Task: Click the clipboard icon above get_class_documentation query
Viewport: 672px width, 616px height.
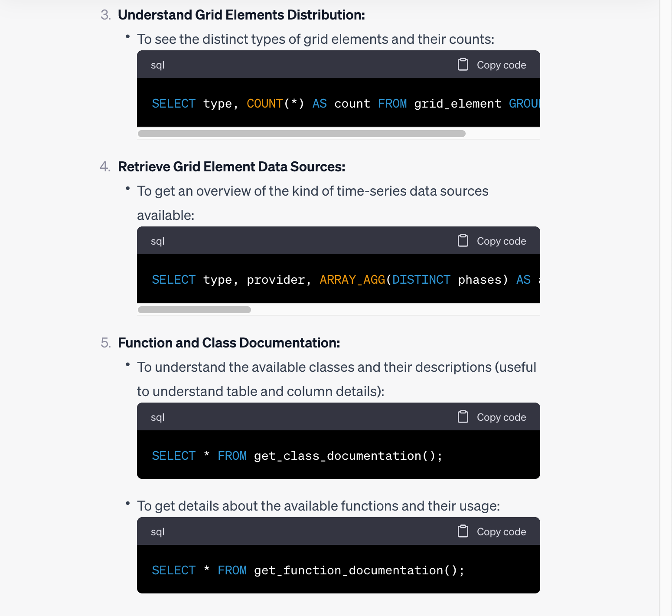Action: [463, 416]
